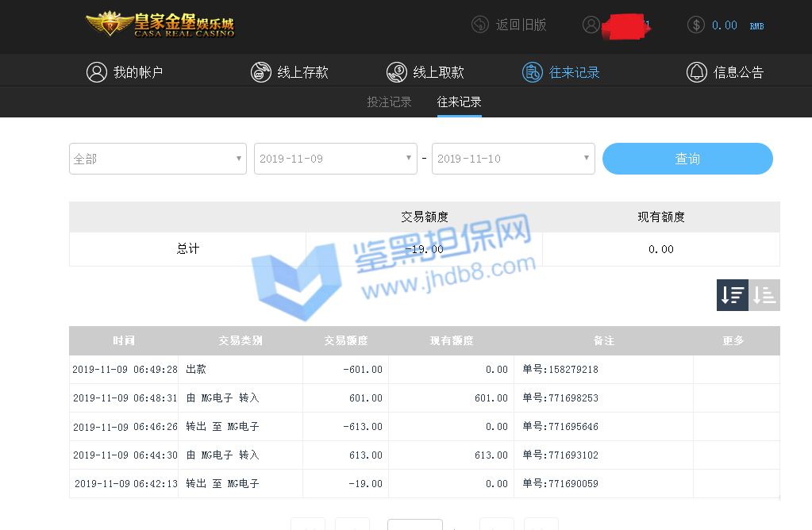Viewport: 812px width, 530px height.
Task: Click the blue 查询 search button
Action: click(x=687, y=159)
